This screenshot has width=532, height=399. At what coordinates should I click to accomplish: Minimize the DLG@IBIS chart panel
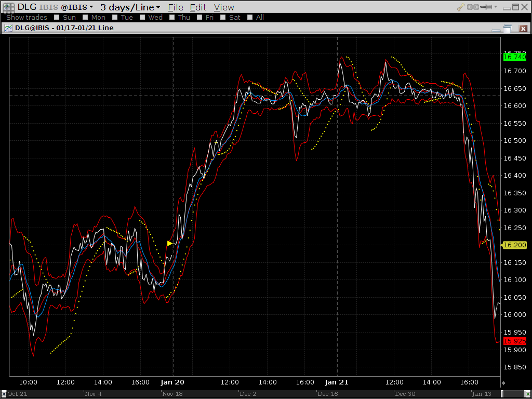[496, 30]
